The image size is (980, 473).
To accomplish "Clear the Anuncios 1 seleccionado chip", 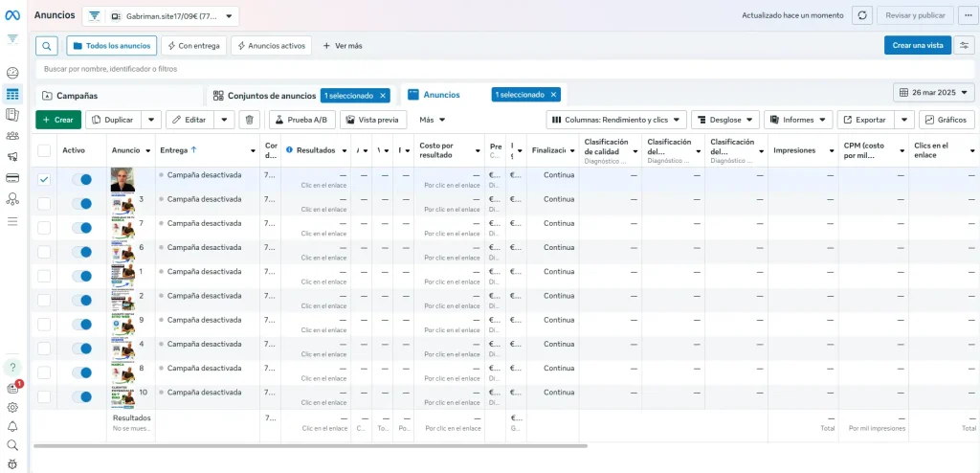I will click(553, 95).
